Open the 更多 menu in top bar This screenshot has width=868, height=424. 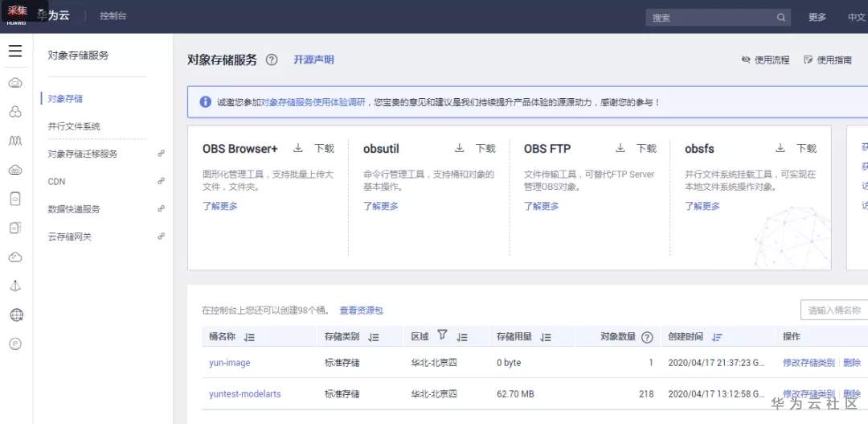click(x=817, y=17)
